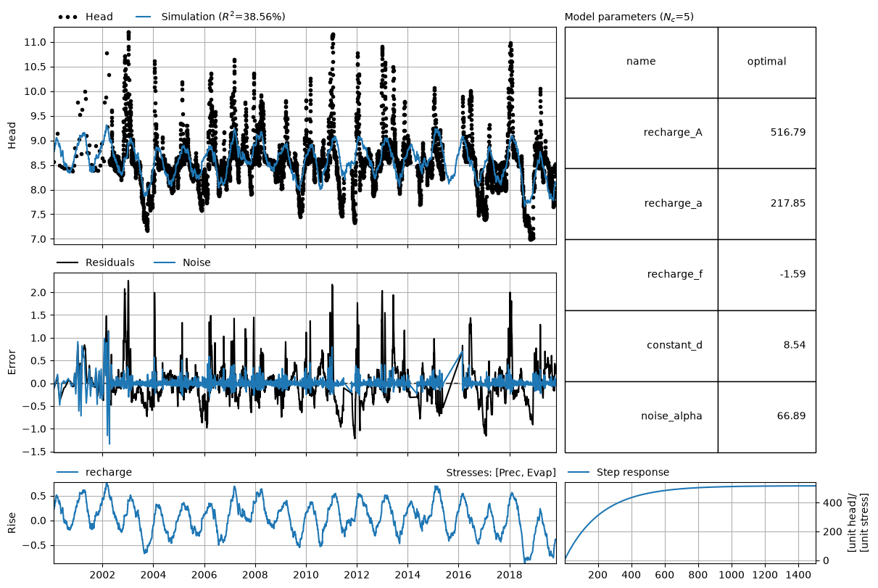This screenshot has height=588, width=878.
Task: Click the Error axis label
Action: (11, 363)
